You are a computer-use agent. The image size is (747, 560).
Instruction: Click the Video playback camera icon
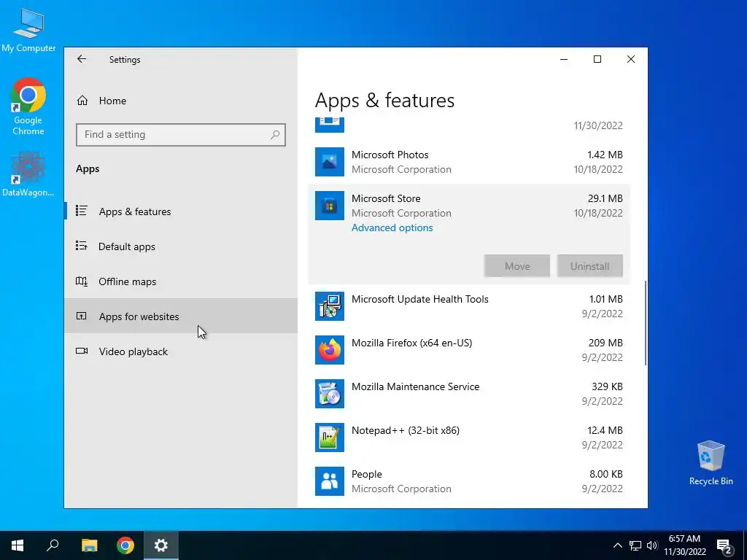tap(82, 351)
